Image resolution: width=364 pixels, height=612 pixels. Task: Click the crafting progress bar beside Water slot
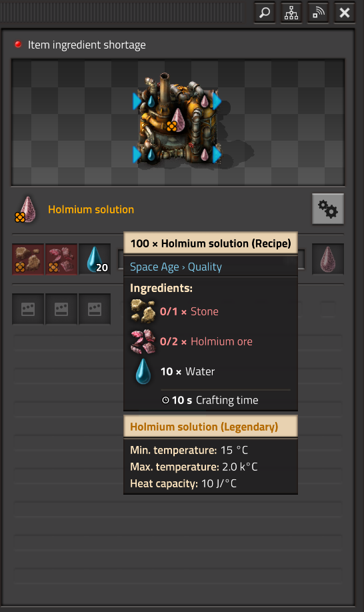click(x=211, y=259)
